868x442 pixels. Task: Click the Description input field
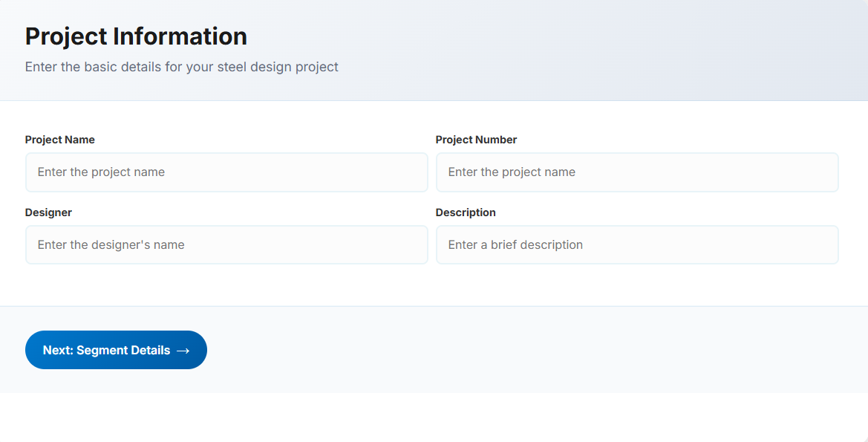pos(637,244)
